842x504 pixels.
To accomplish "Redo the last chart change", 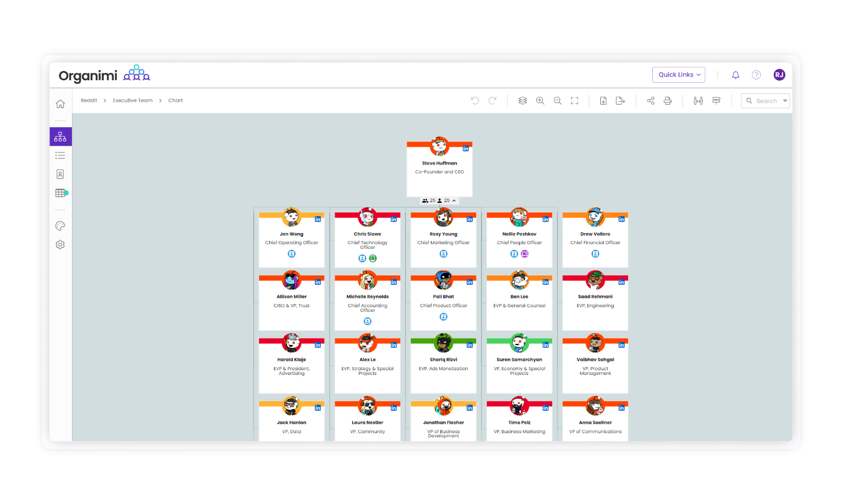I will (x=492, y=100).
